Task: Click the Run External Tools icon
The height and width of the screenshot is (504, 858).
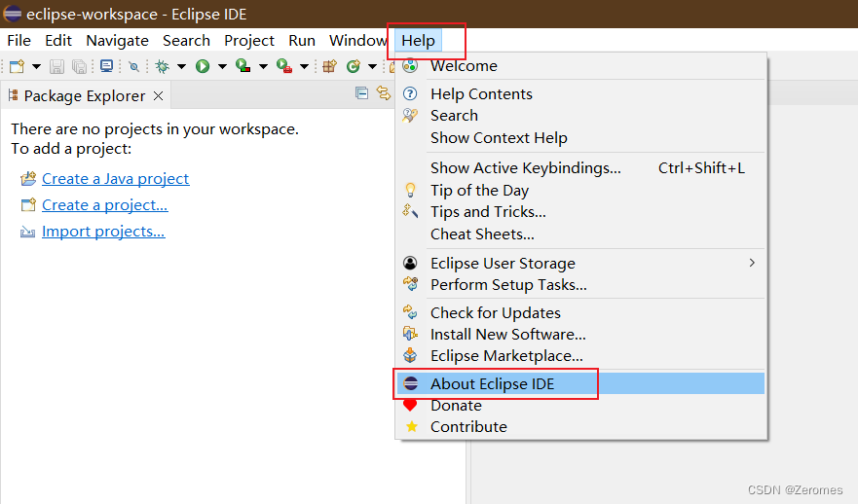Action: click(x=284, y=67)
